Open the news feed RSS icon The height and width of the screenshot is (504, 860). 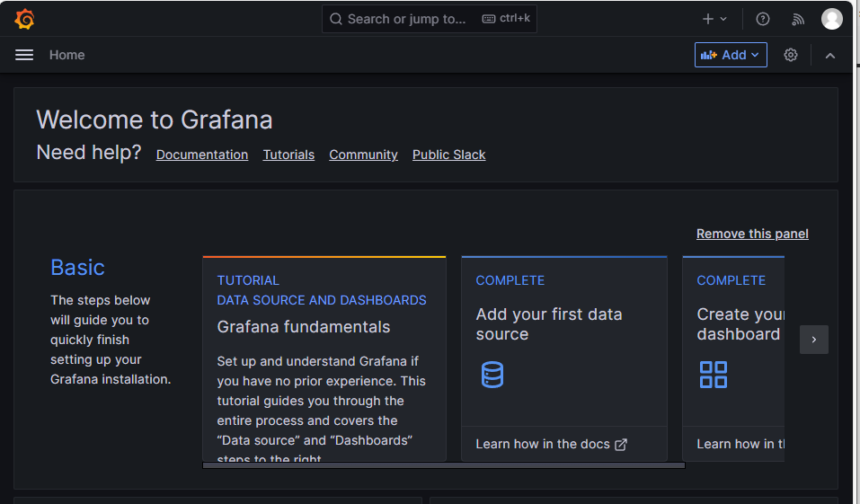tap(798, 19)
